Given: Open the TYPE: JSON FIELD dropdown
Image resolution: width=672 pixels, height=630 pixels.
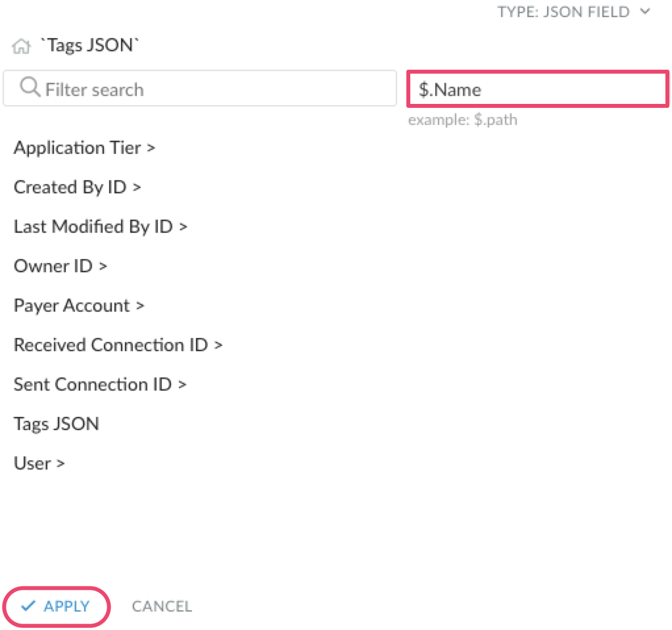Looking at the screenshot, I should tap(573, 12).
